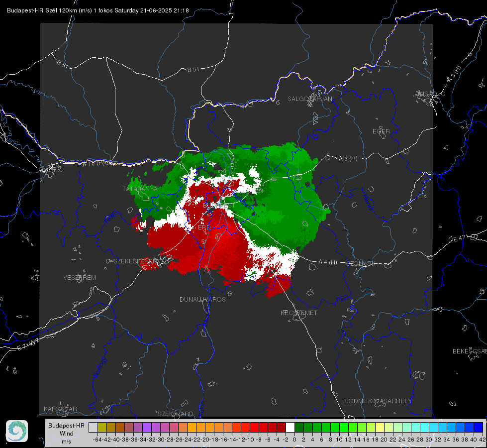
Task: Pick the dark green swatch between 0 and 2
Action: point(299,427)
